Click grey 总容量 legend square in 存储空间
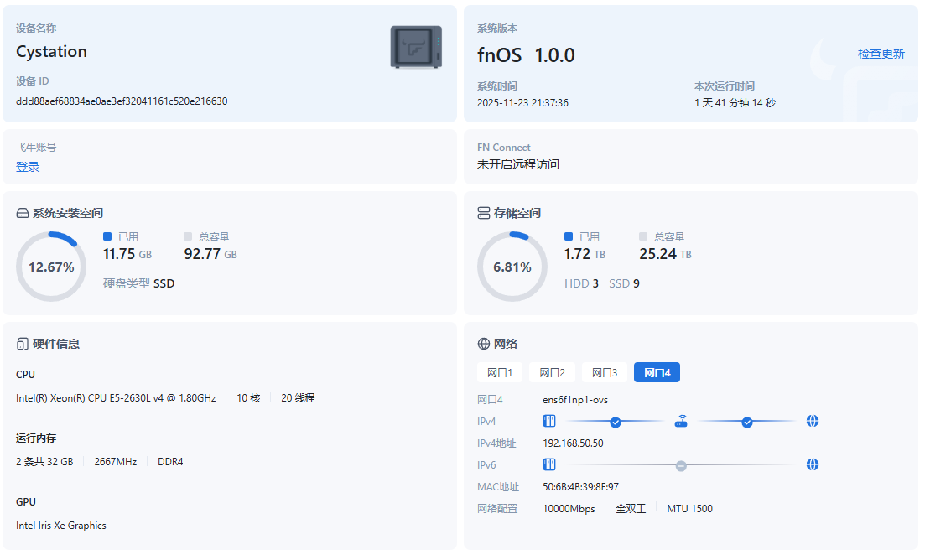This screenshot has width=925, height=560. (643, 237)
